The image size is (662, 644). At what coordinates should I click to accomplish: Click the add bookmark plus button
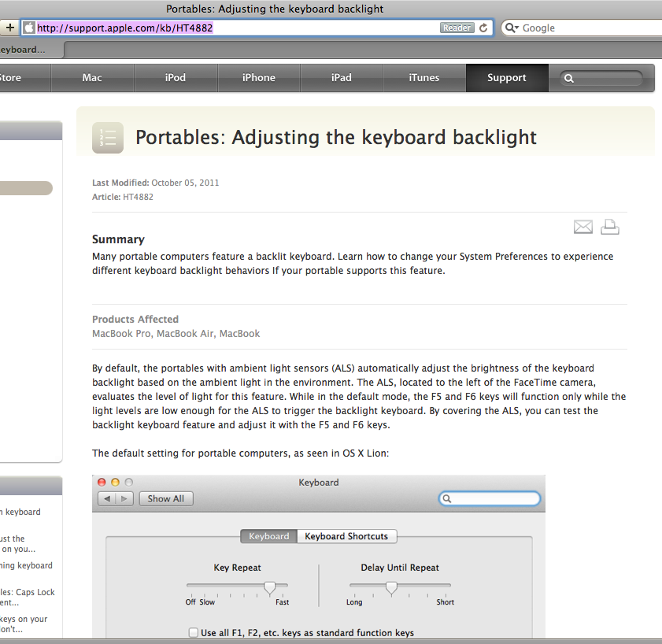(x=9, y=28)
